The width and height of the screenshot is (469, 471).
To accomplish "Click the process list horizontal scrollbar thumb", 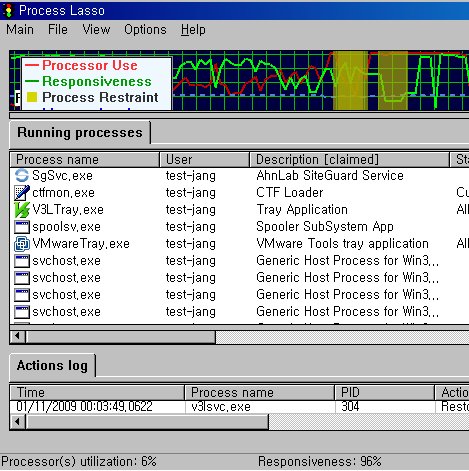I will point(121,337).
